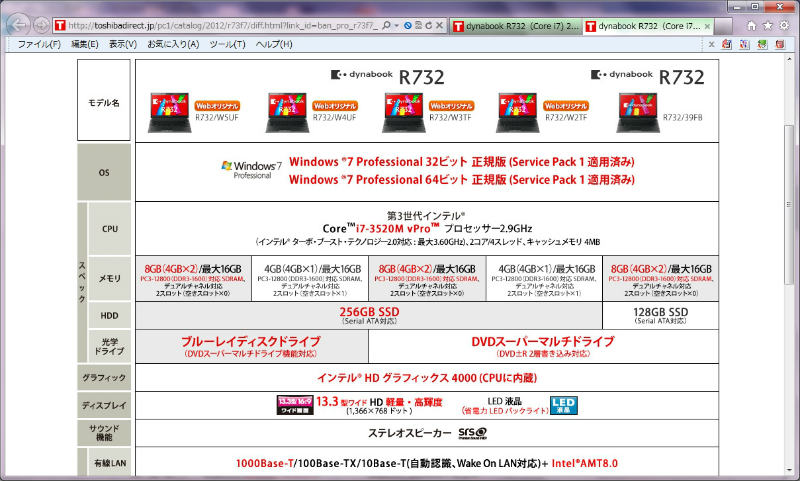Image resolution: width=800 pixels, height=481 pixels.
Task: Click the R732/W3TF laptop thumbnail
Action: point(404,112)
